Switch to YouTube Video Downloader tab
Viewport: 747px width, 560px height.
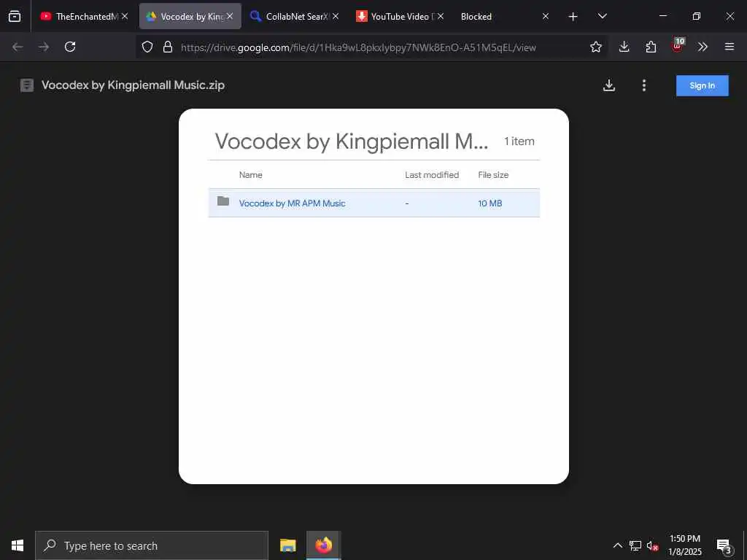coord(400,16)
